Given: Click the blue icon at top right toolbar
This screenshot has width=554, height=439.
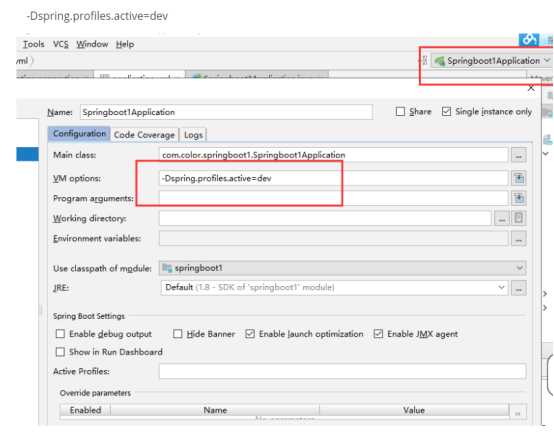Looking at the screenshot, I should pos(529,39).
